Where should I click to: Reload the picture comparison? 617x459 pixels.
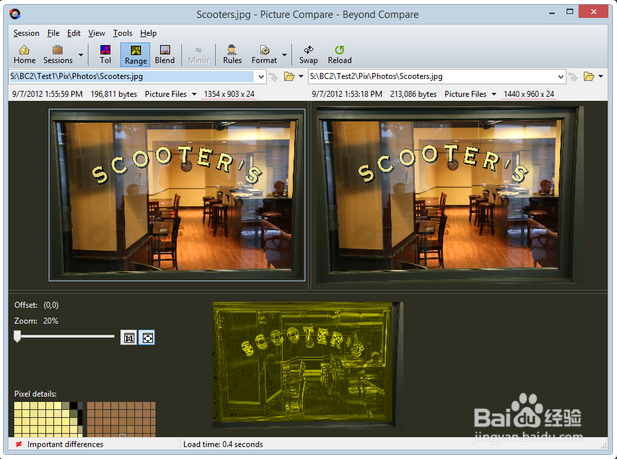(340, 54)
